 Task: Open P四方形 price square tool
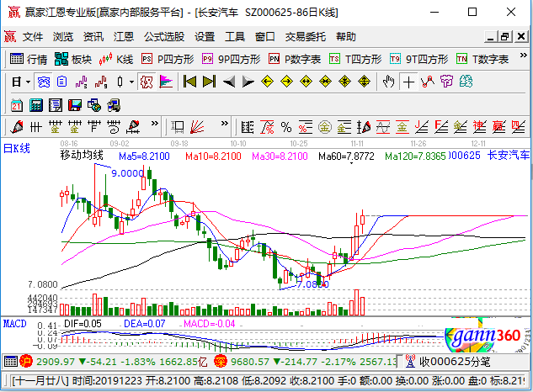coord(168,60)
